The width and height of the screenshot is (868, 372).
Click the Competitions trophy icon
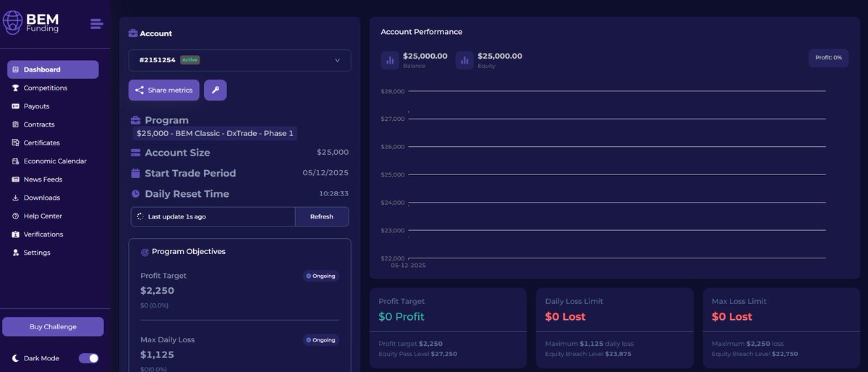coord(16,88)
